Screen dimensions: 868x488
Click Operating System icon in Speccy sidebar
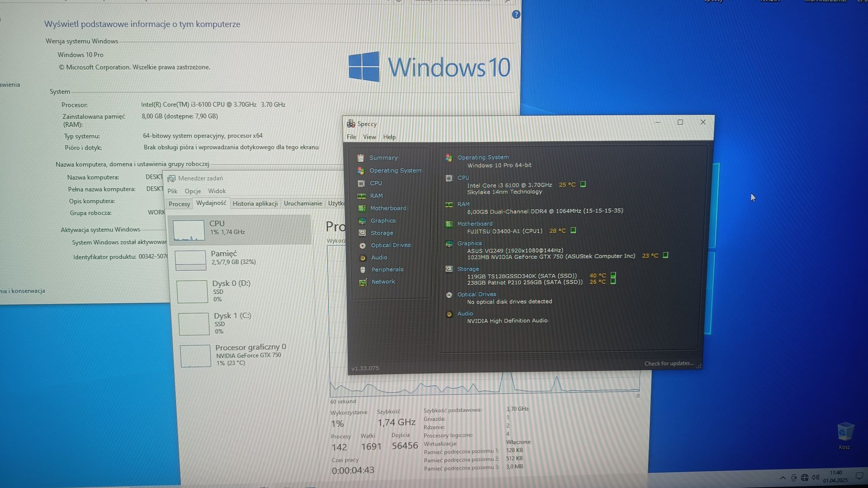tap(360, 171)
